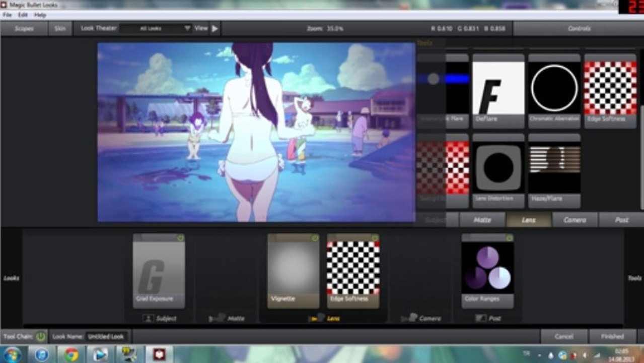
Task: Open the Tools drawer on right edge
Action: [x=634, y=278]
